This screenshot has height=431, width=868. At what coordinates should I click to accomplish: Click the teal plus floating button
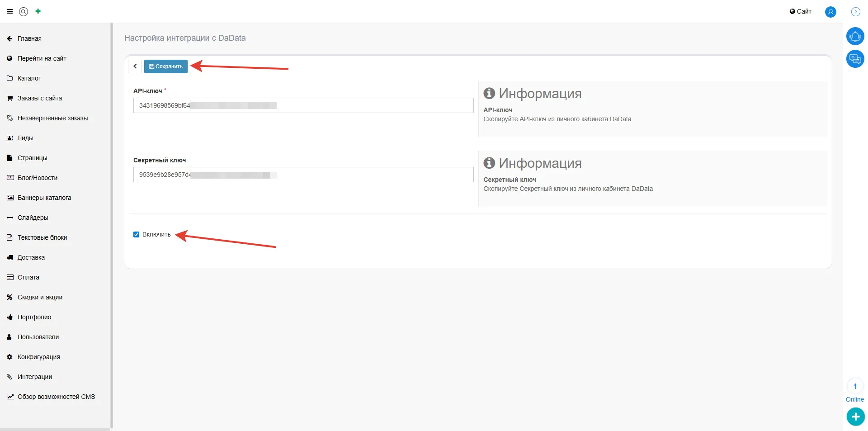coord(855,417)
